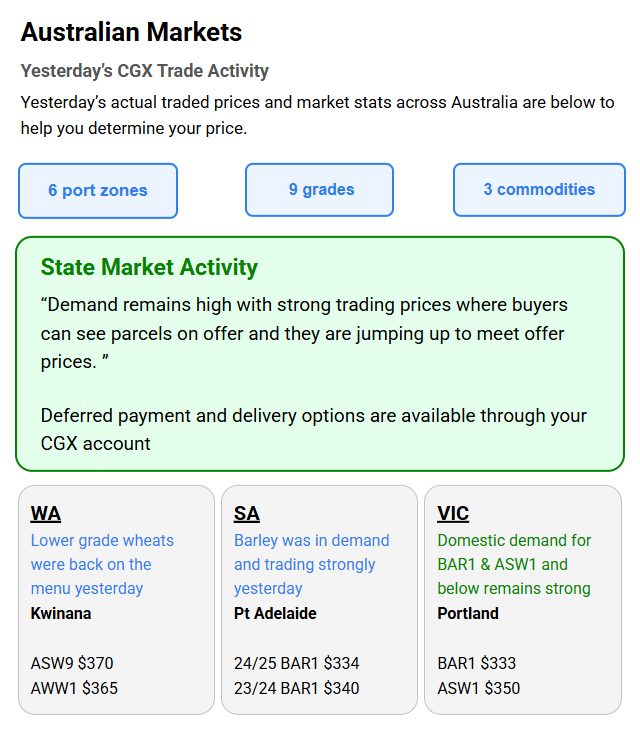640x729 pixels.
Task: Click the AWW1 $365 price line
Action: pos(74,688)
